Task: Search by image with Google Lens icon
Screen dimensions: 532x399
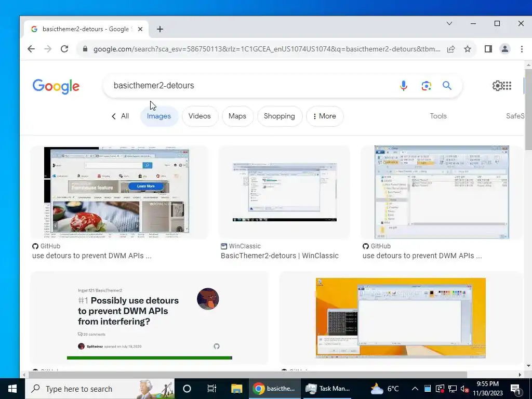Action: click(427, 86)
